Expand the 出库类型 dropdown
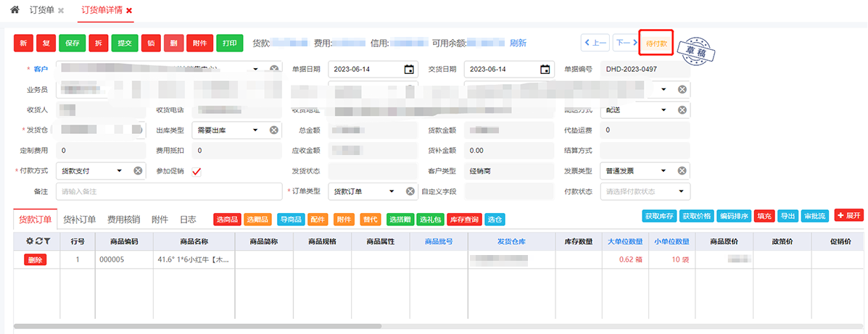 click(255, 130)
